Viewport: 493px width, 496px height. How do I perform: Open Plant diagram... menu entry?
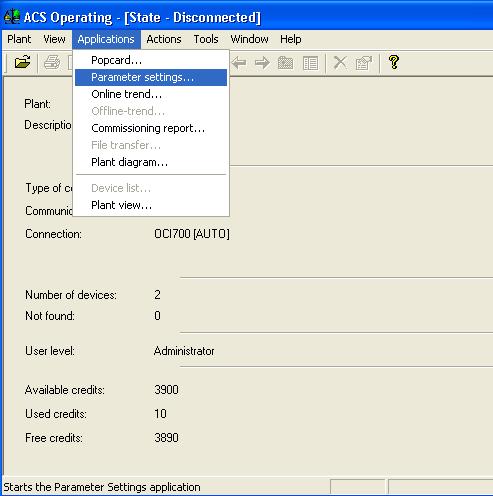click(x=151, y=162)
